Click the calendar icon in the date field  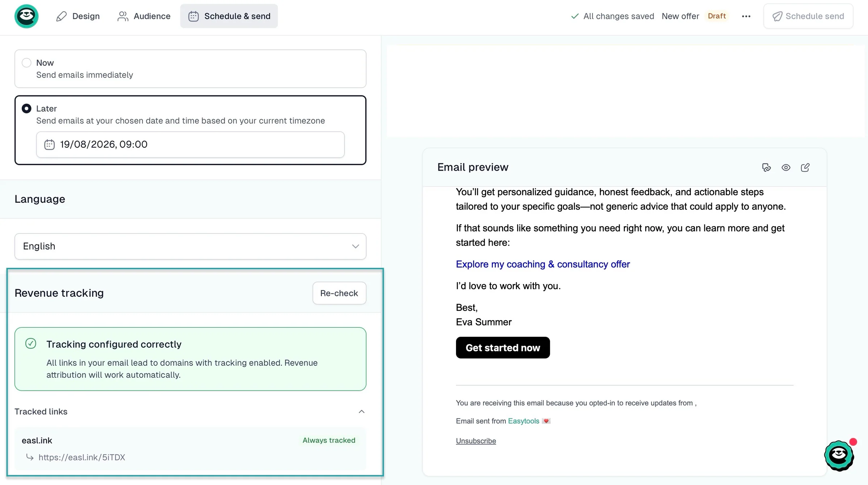pyautogui.click(x=49, y=145)
